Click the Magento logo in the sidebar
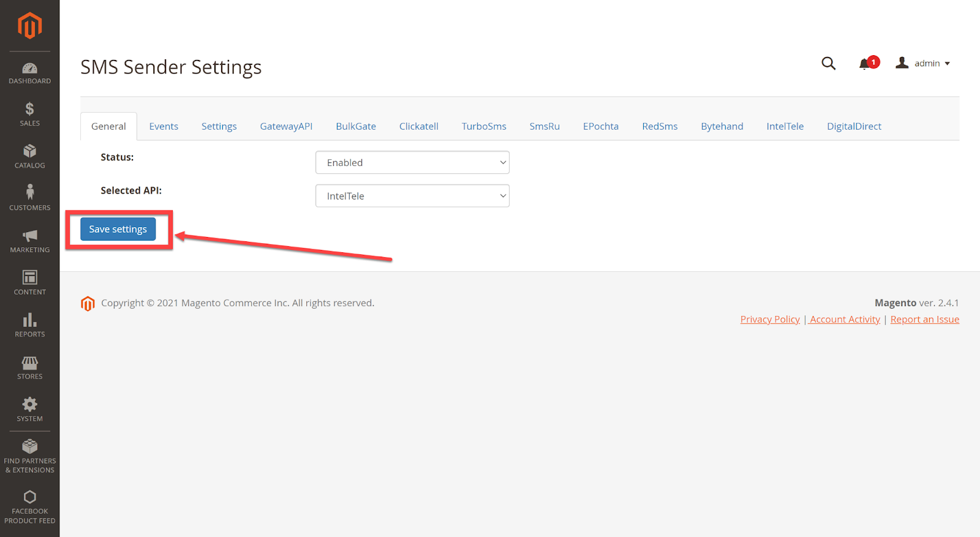Screen dimensions: 980x537 tap(29, 26)
